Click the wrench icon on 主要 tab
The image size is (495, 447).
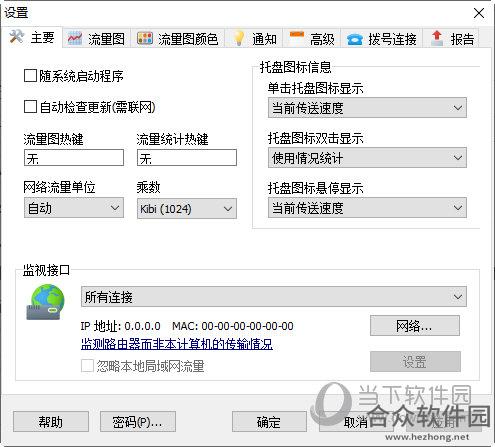[x=16, y=37]
